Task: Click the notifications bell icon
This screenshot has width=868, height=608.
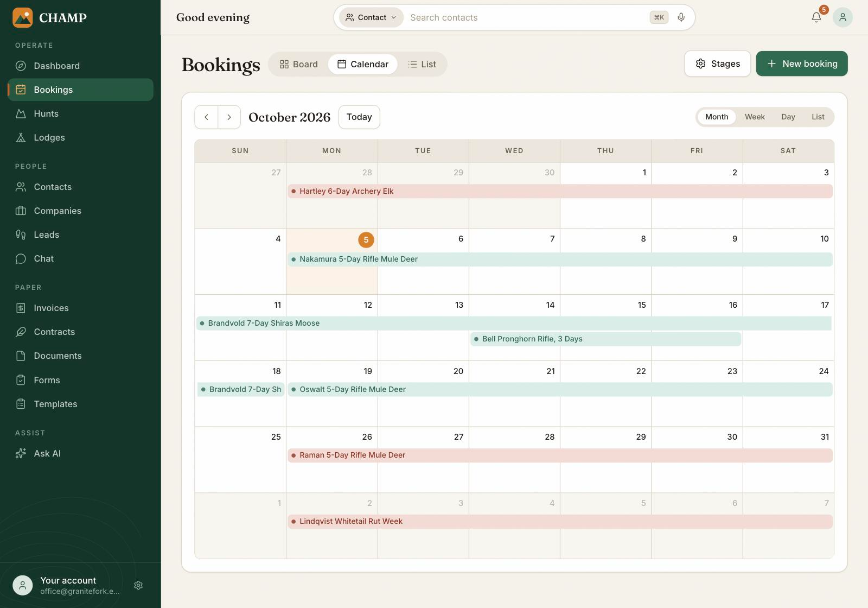Action: click(x=816, y=17)
